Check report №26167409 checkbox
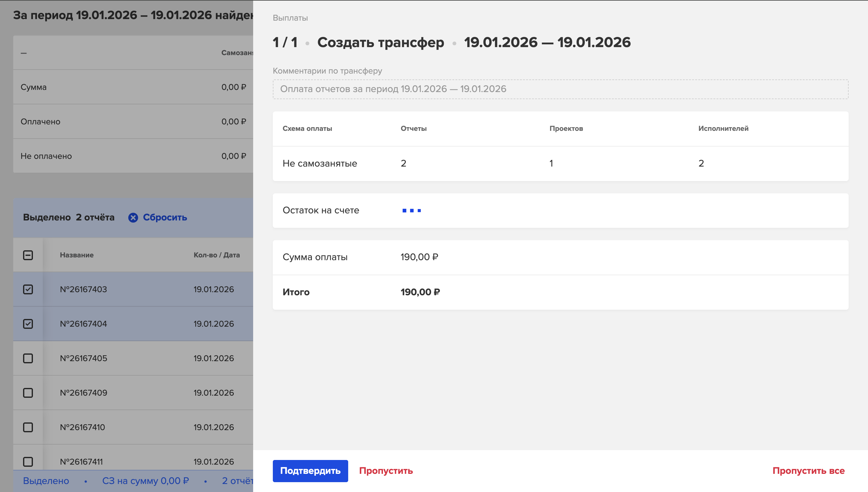 [28, 393]
